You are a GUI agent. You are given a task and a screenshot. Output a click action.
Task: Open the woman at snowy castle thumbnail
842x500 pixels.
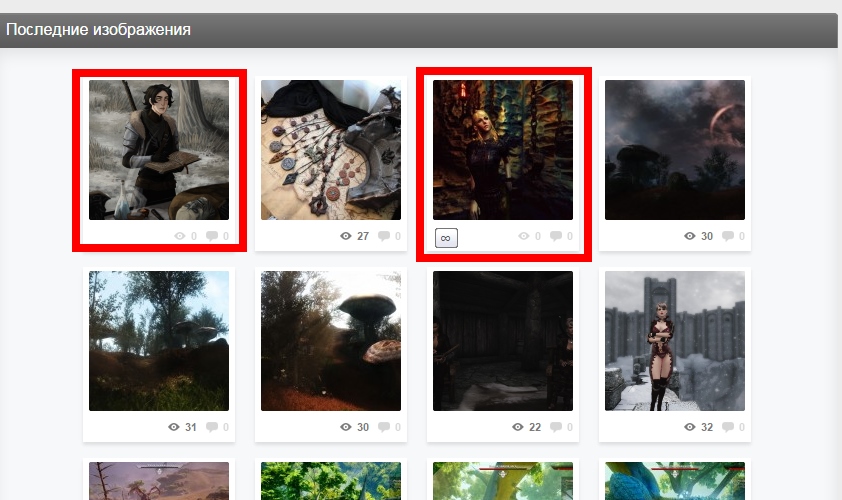(675, 341)
